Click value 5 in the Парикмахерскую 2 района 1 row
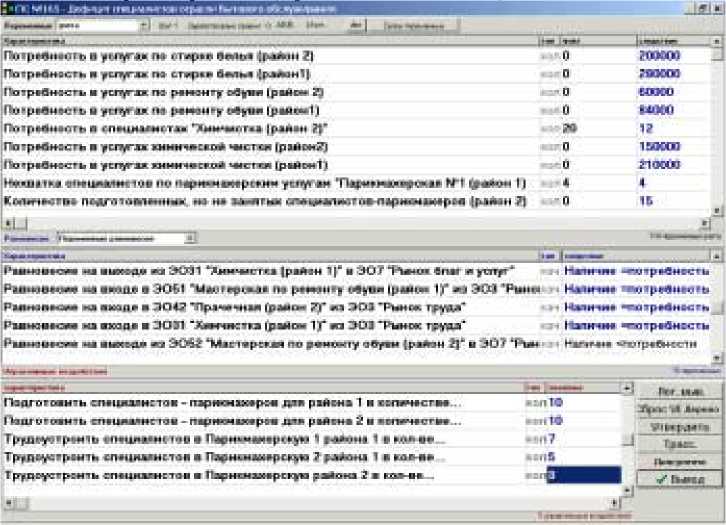The height and width of the screenshot is (525, 726). click(x=551, y=457)
